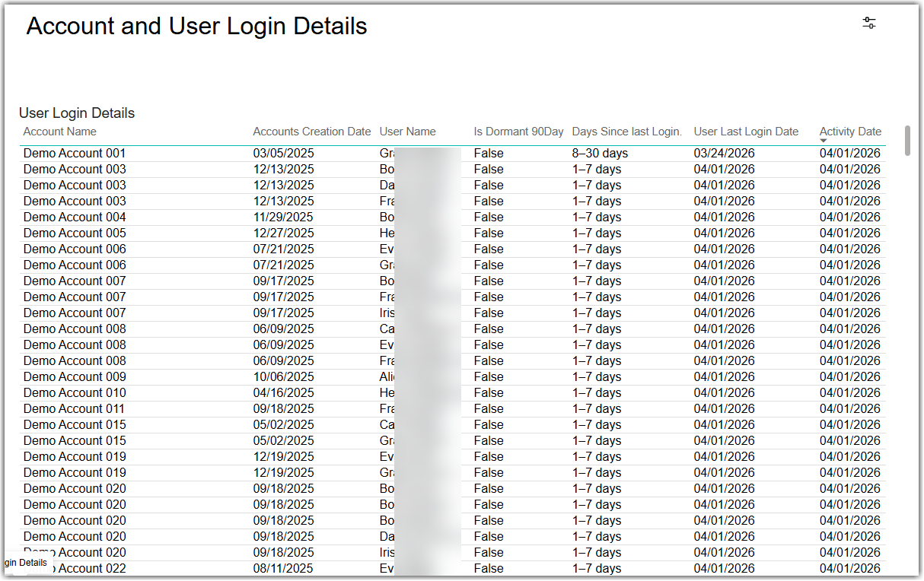The width and height of the screenshot is (924, 581).
Task: Click creation date 04/16/2025
Action: 284,392
